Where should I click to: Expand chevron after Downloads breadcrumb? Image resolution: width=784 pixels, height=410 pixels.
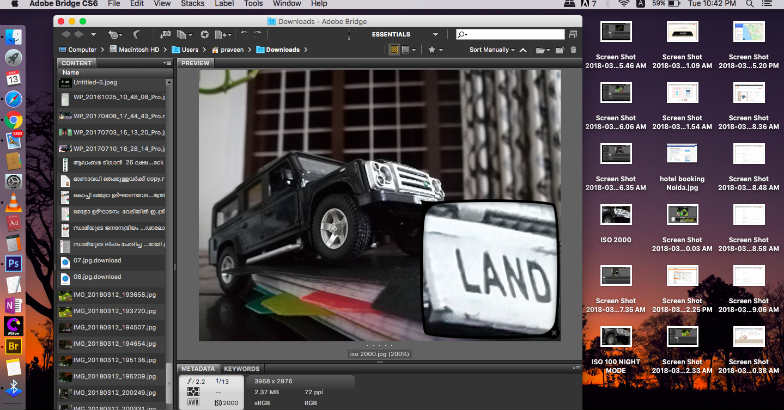coord(306,50)
